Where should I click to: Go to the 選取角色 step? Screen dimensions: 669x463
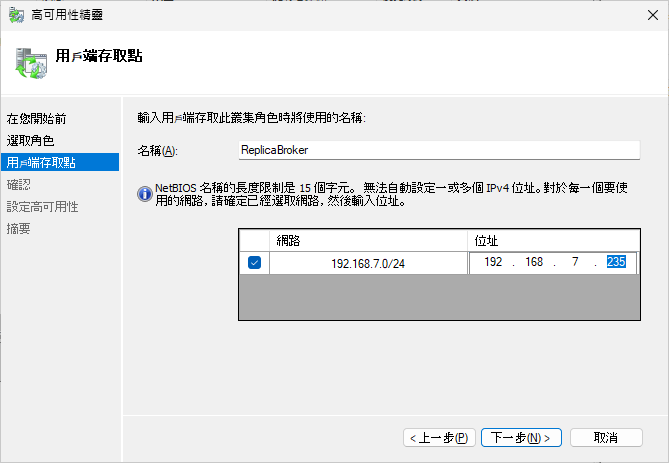pos(30,140)
